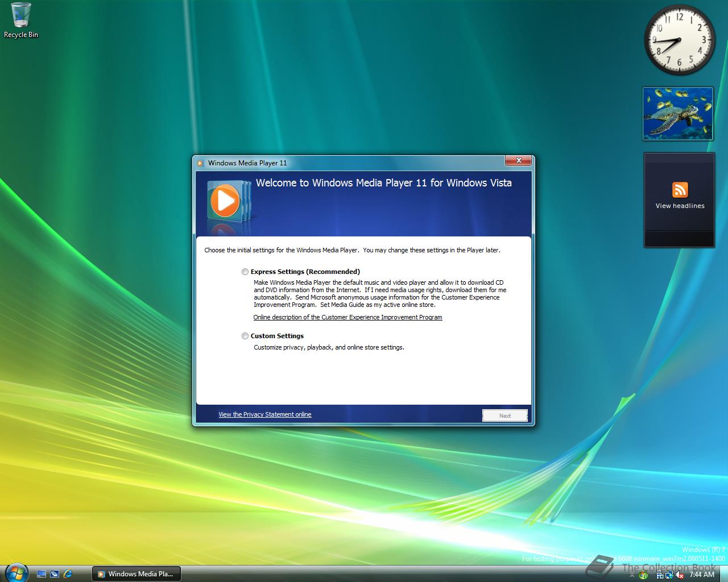Image resolution: width=728 pixels, height=582 pixels.
Task: Click the Windows Update tray icon
Action: [643, 575]
